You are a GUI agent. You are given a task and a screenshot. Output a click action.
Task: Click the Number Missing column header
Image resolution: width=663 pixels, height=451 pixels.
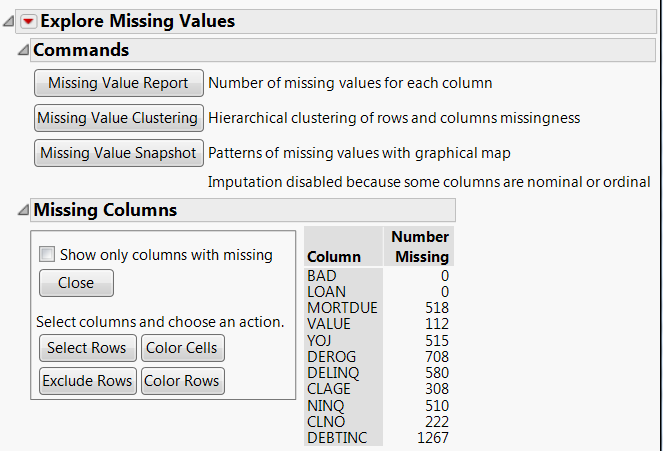[x=420, y=246]
